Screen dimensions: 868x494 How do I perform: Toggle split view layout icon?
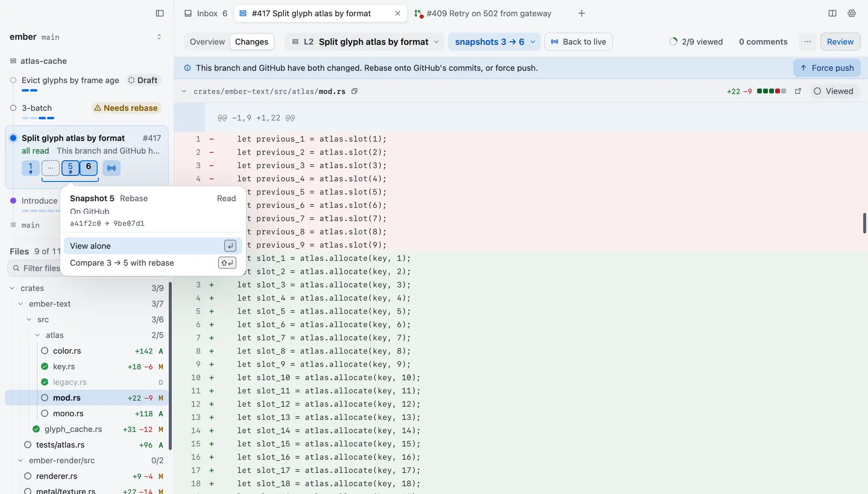(x=832, y=13)
